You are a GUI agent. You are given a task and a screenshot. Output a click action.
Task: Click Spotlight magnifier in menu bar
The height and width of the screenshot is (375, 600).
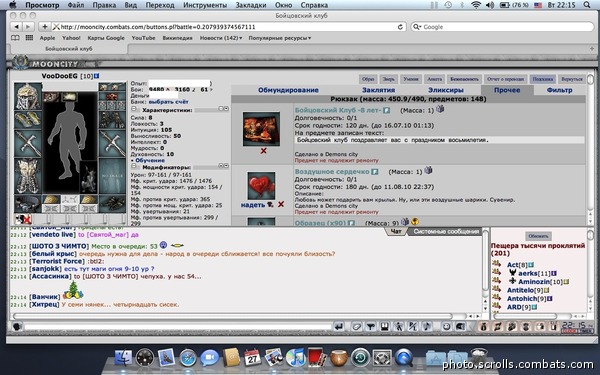(587, 5)
